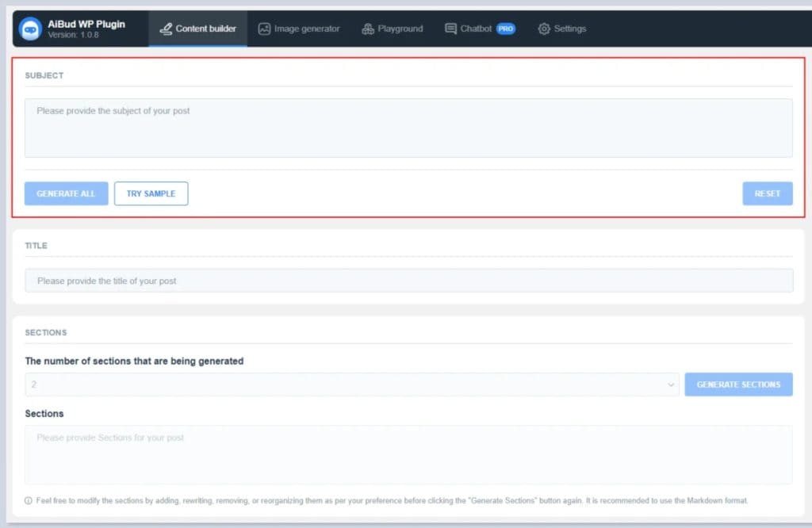Viewport: 812px width, 528px height.
Task: Click the AiBud WP Plugin name text
Action: pos(86,24)
